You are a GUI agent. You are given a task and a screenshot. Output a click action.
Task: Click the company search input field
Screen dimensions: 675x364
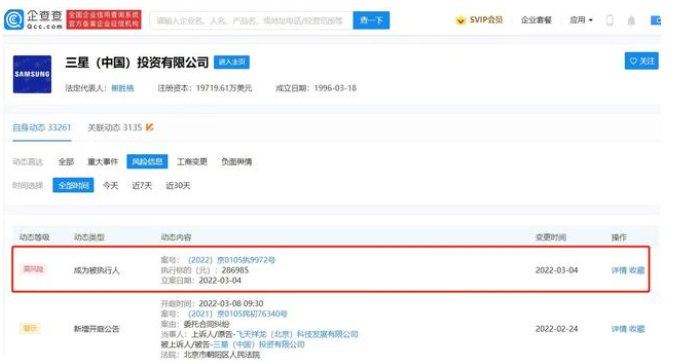tap(251, 20)
